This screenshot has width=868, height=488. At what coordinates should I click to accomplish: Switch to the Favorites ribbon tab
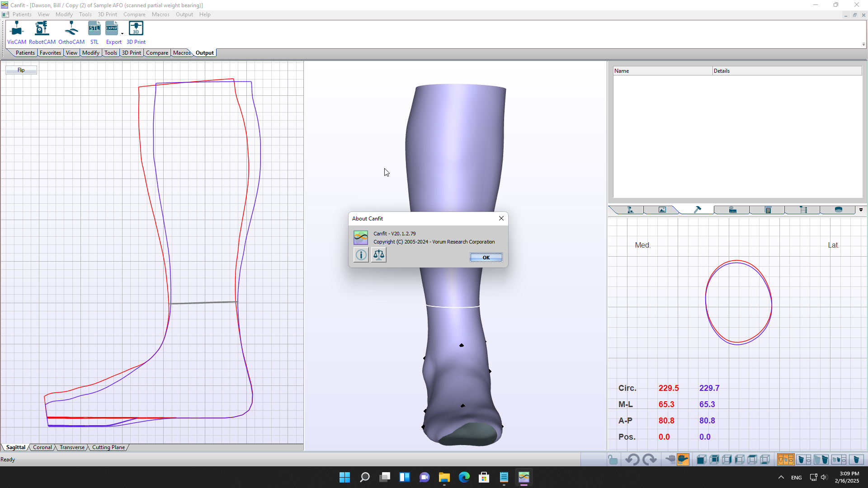point(50,53)
